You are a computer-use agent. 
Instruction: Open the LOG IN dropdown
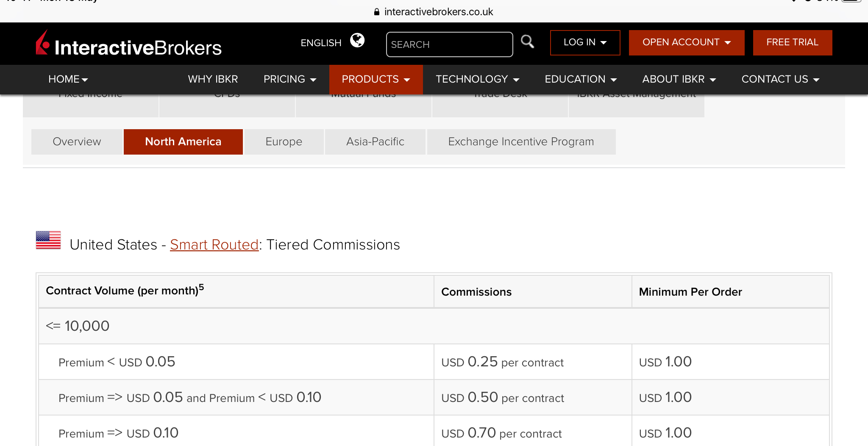click(585, 42)
